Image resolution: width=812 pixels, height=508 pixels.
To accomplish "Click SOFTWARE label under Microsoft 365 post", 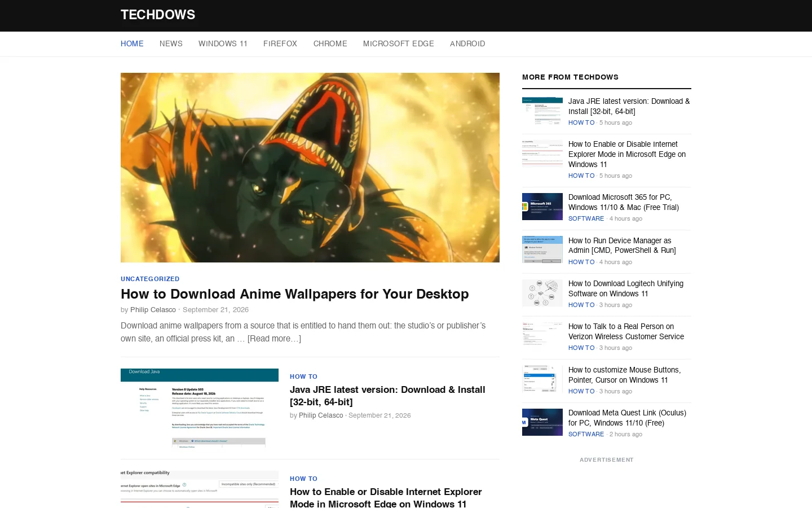I will [x=586, y=218].
